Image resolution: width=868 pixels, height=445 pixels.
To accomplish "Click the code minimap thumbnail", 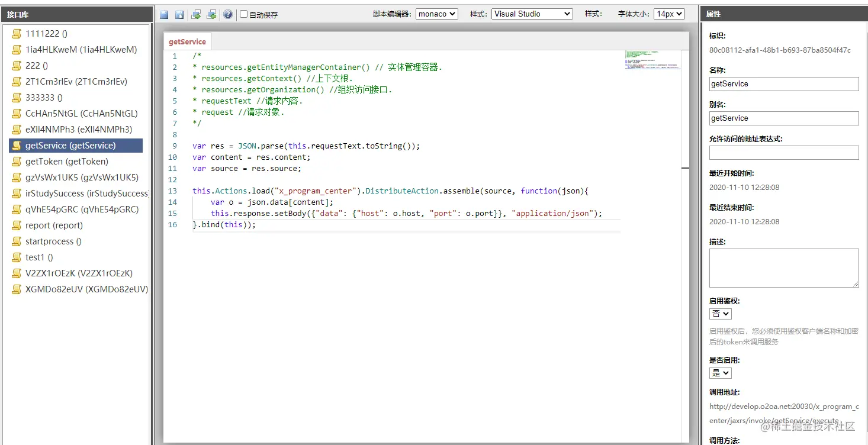I will point(652,60).
